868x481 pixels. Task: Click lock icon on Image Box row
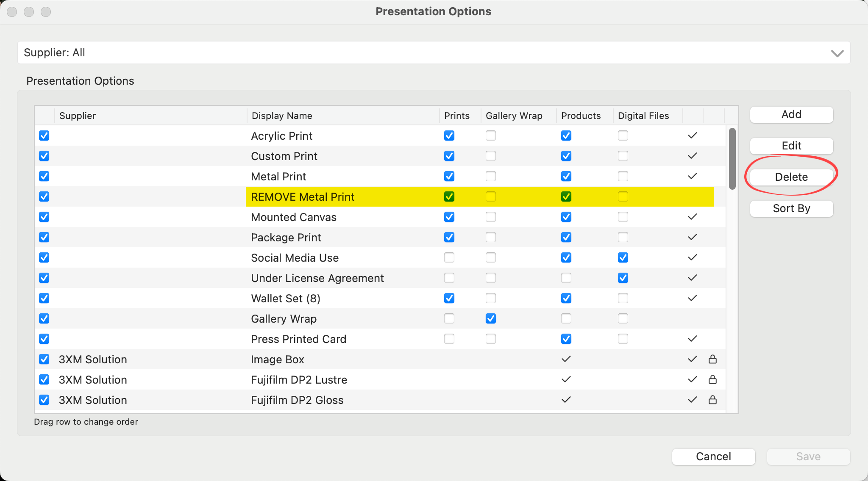pyautogui.click(x=712, y=359)
